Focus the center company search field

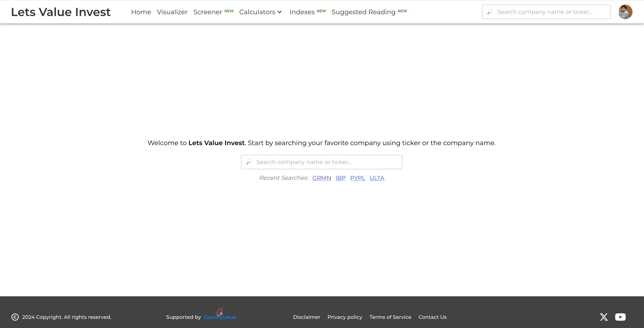click(x=325, y=162)
